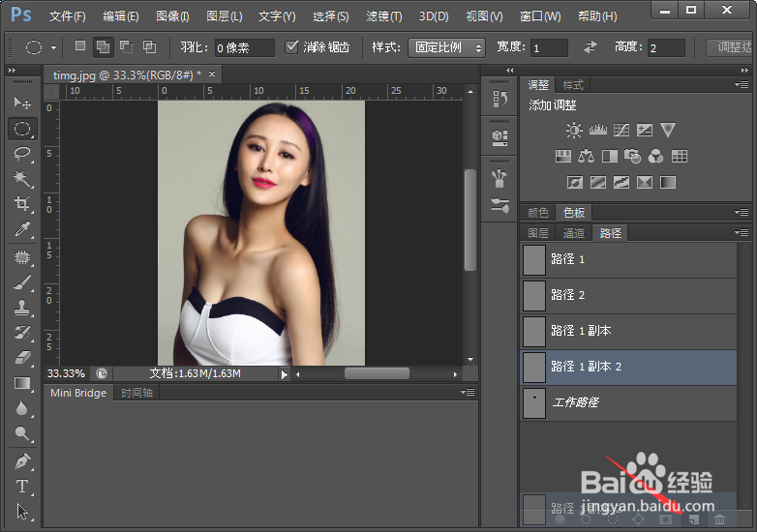Toggle the 消除锯齿 anti-alias checkbox
The image size is (757, 532).
291,46
